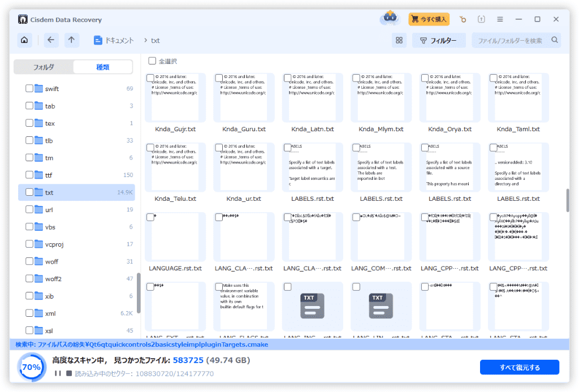Select the woff2 folder row
This screenshot has height=392, width=579.
(76, 278)
